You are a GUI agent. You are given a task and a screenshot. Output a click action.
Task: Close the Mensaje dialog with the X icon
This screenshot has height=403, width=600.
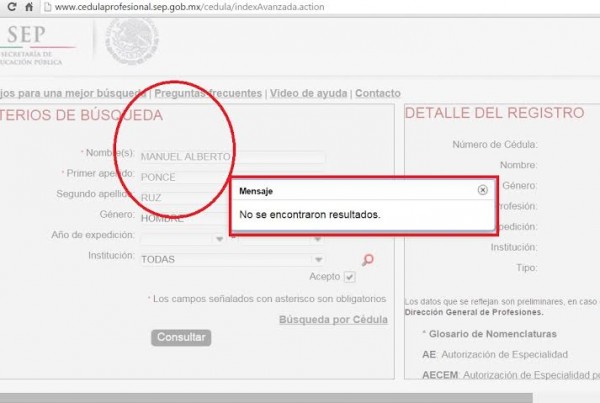coord(483,190)
